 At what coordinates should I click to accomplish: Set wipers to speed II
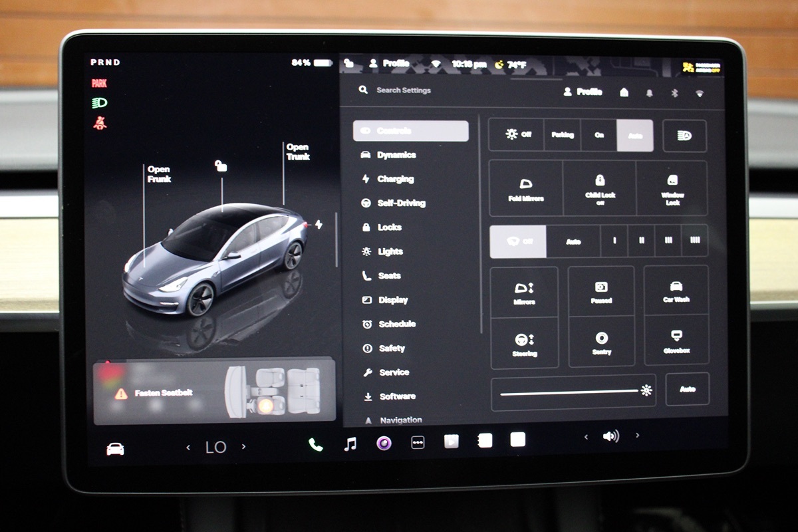641,241
